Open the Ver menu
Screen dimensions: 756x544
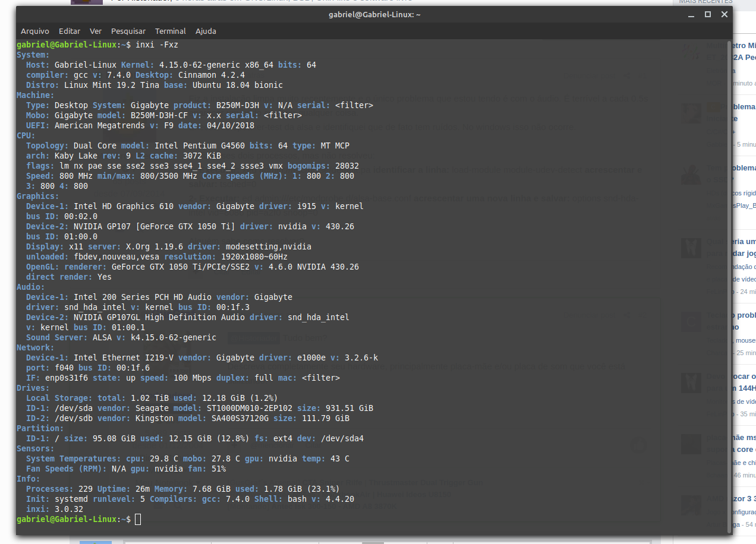pyautogui.click(x=96, y=31)
